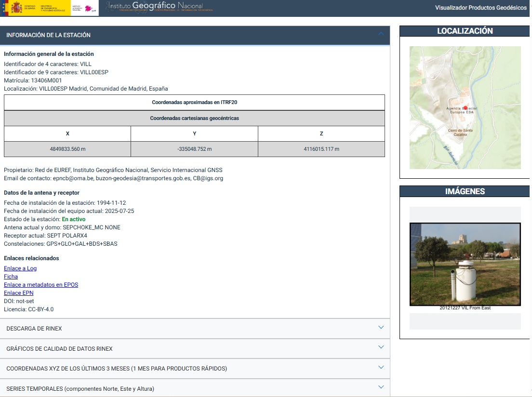532x397 pixels.
Task: Click the station installation date 1994-11-12 line
Action: coord(65,203)
